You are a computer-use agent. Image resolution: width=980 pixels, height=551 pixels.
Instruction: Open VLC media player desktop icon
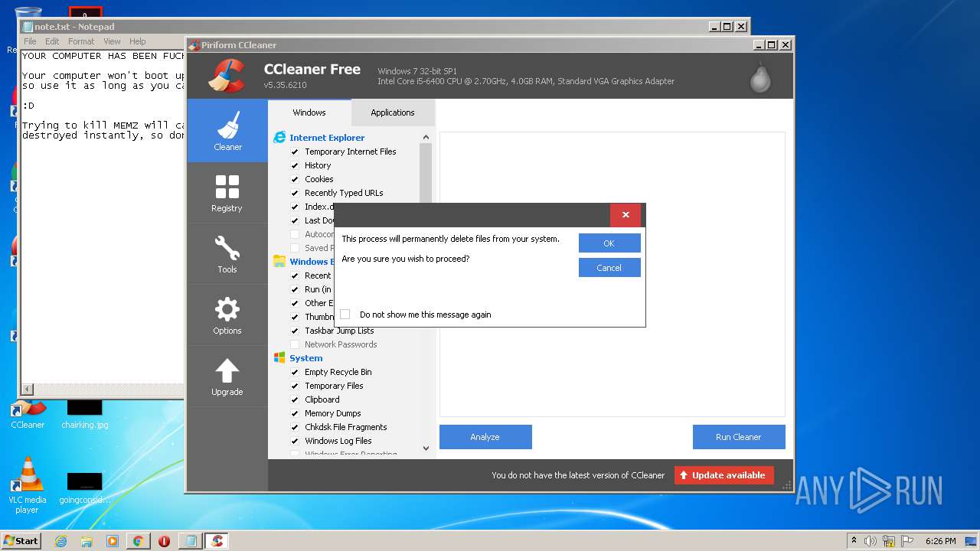(x=28, y=485)
